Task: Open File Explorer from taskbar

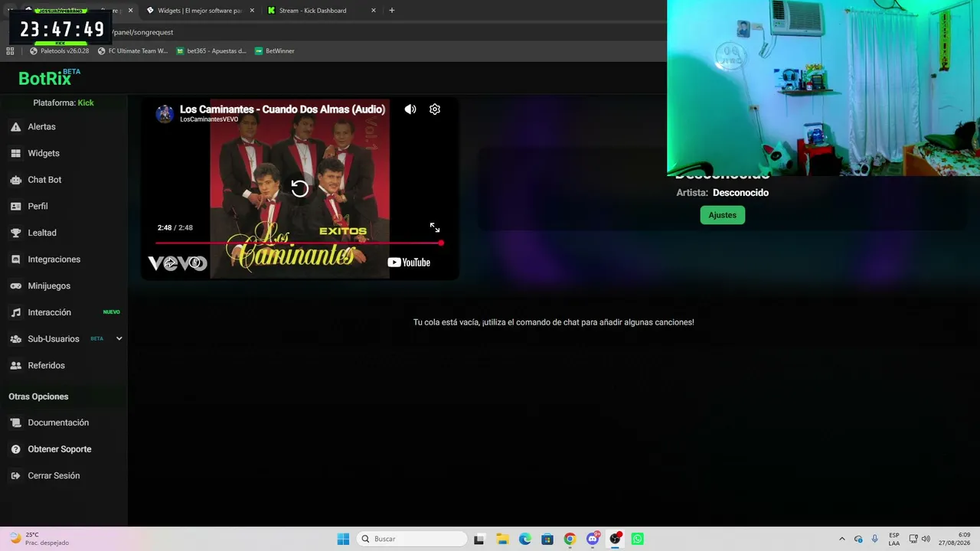Action: pos(502,539)
